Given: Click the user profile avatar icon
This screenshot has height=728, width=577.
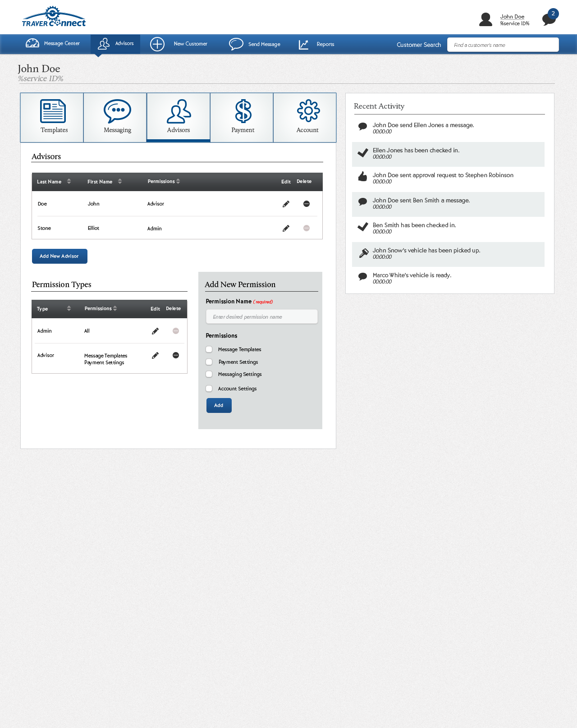Looking at the screenshot, I should click(485, 19).
